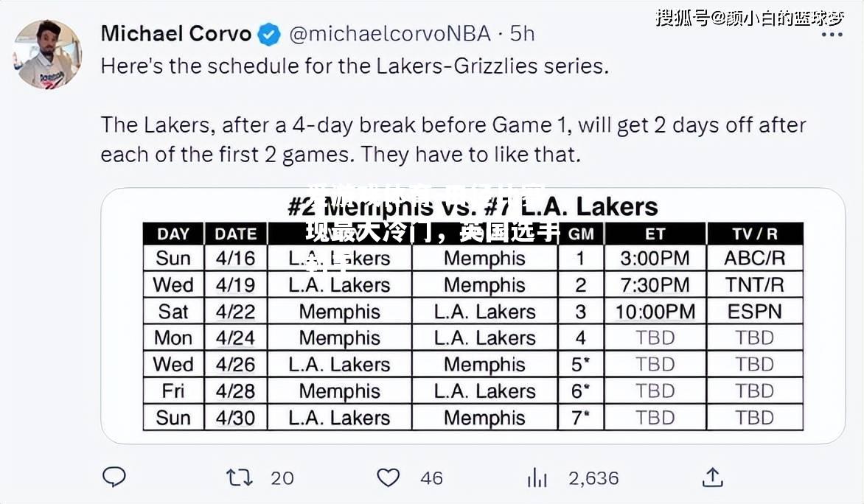Open Michael Corvo's profile picture
The height and width of the screenshot is (504, 864).
point(47,54)
